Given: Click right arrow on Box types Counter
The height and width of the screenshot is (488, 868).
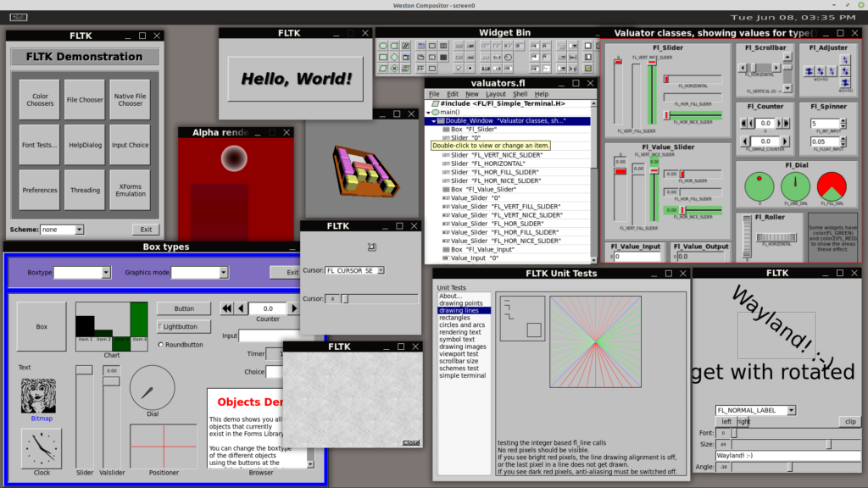Looking at the screenshot, I should (294, 308).
